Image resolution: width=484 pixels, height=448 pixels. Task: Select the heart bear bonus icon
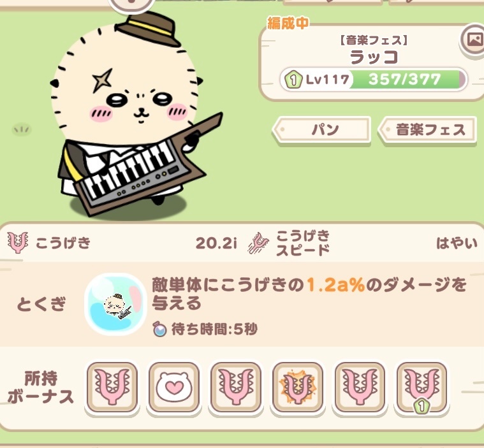pos(174,387)
